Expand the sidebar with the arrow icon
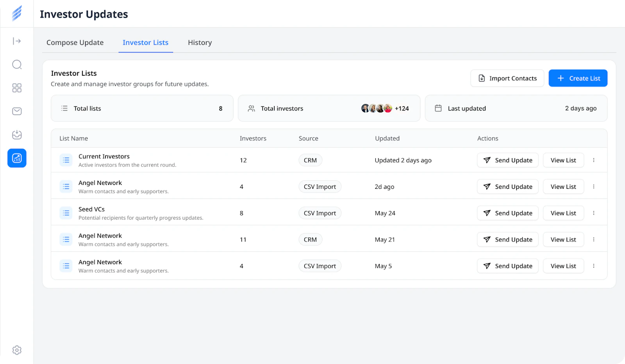The width and height of the screenshot is (625, 364). [17, 41]
